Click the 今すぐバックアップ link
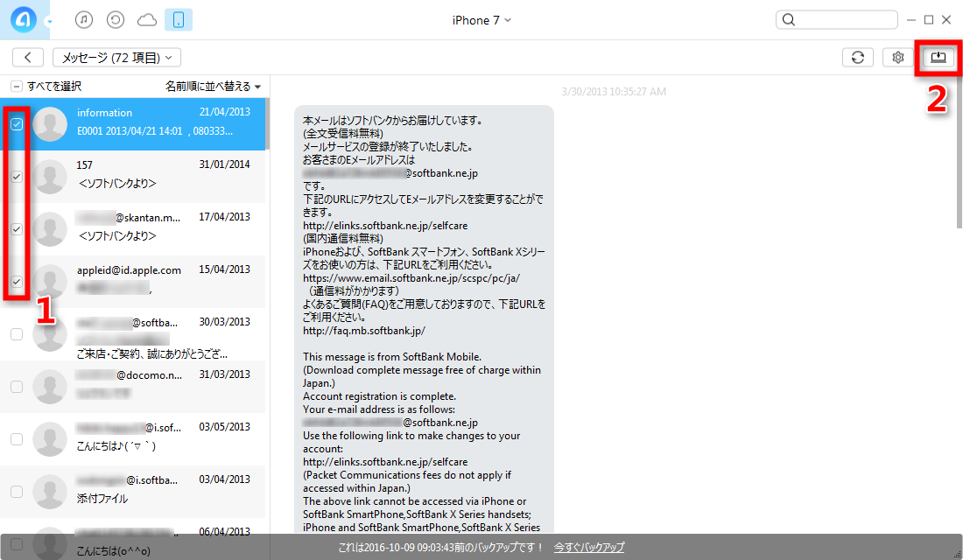The width and height of the screenshot is (963, 560). point(589,547)
